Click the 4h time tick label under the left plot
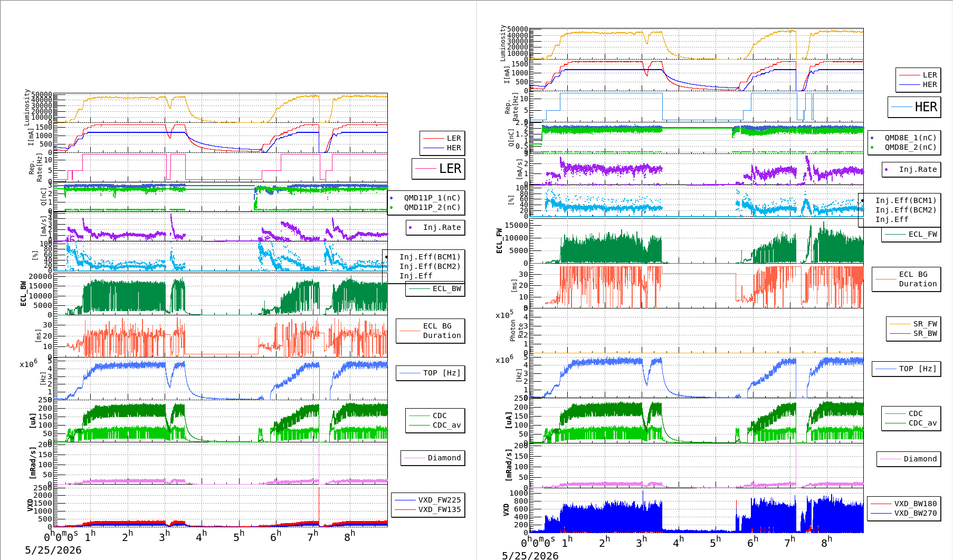Viewport: 953px width, 560px height. (202, 535)
